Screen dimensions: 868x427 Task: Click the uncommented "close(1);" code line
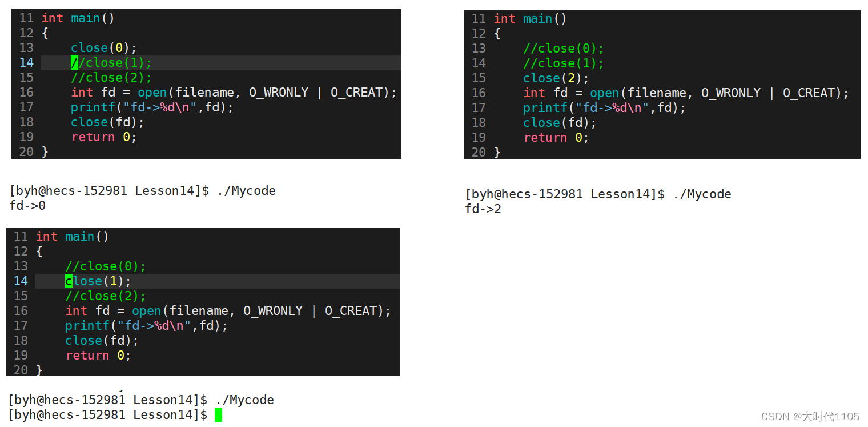(x=98, y=281)
